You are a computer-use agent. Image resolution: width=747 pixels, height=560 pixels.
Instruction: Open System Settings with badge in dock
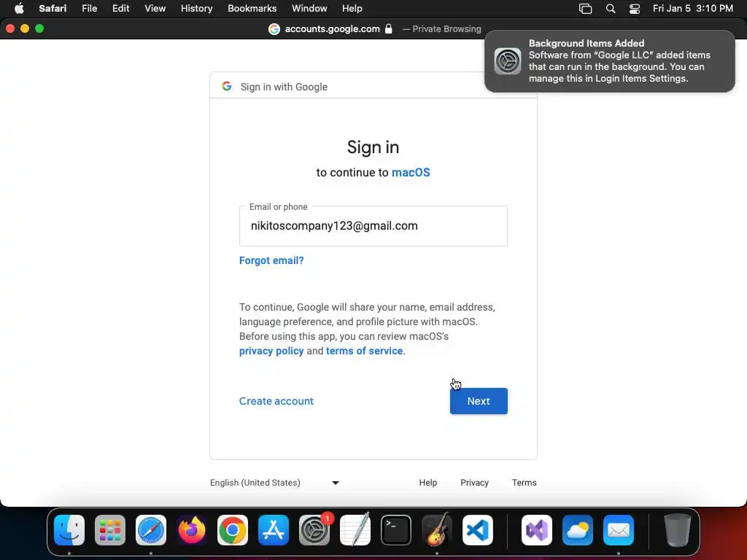314,530
